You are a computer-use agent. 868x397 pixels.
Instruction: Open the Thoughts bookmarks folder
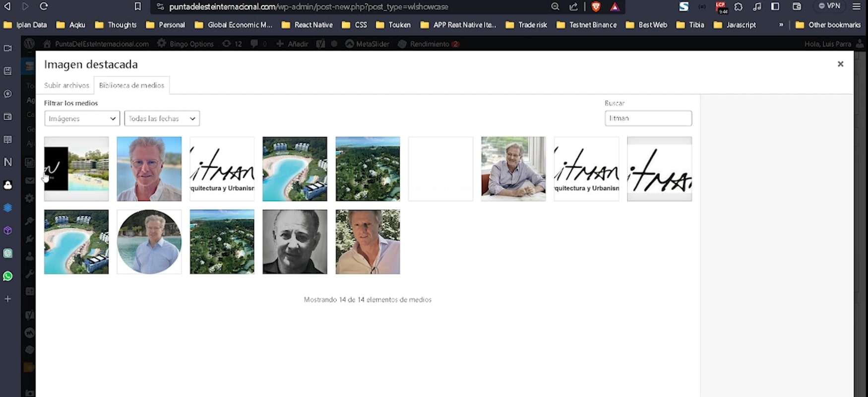(x=116, y=25)
